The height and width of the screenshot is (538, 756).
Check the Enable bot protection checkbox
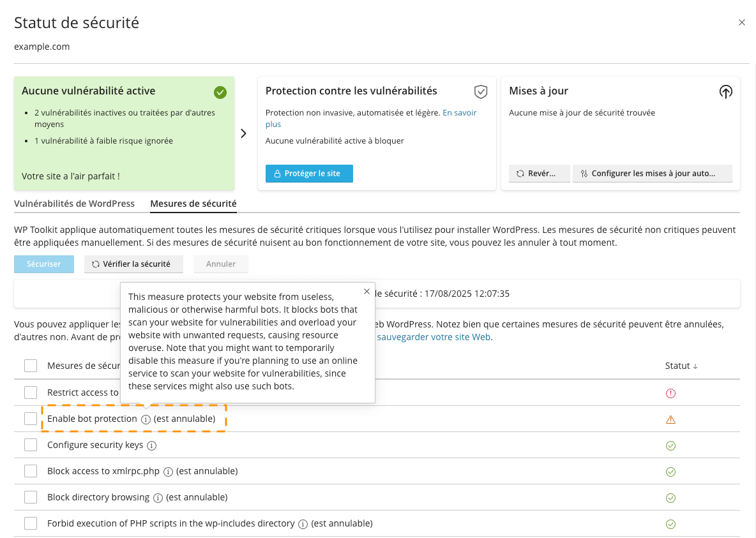pos(31,419)
